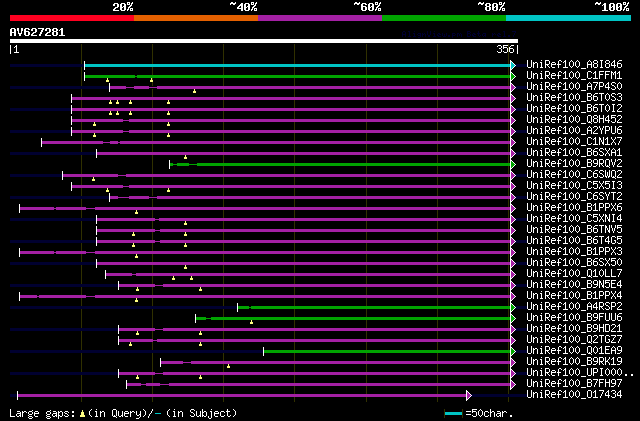Click the purple ~60% identity legend segment

320,18
